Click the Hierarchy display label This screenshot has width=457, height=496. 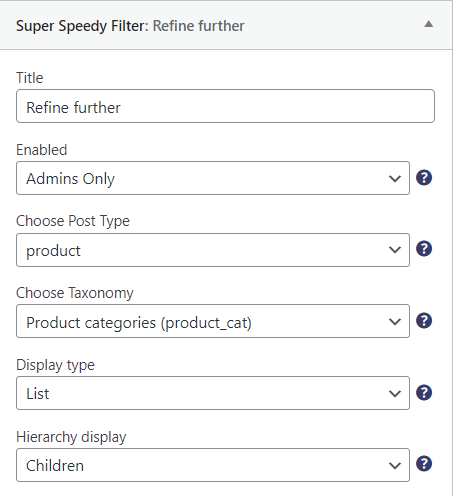(x=71, y=437)
